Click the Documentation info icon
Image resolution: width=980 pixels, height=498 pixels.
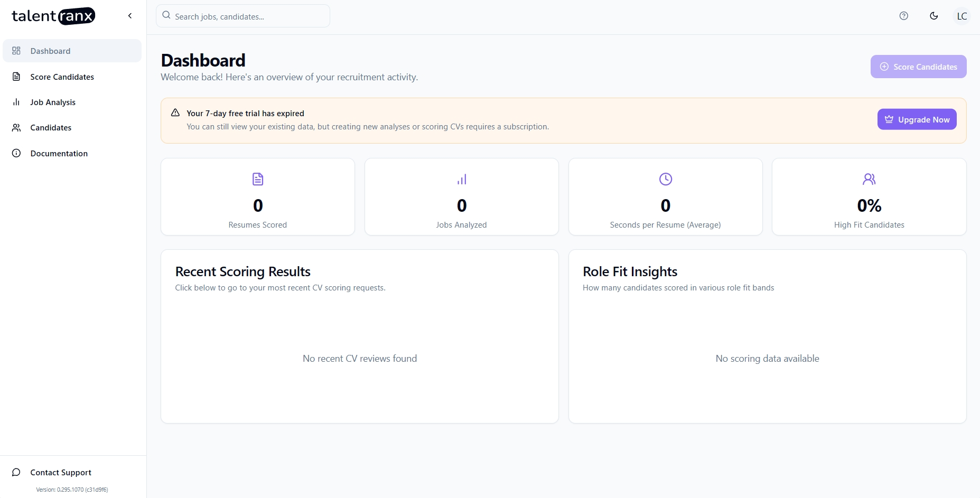point(16,153)
